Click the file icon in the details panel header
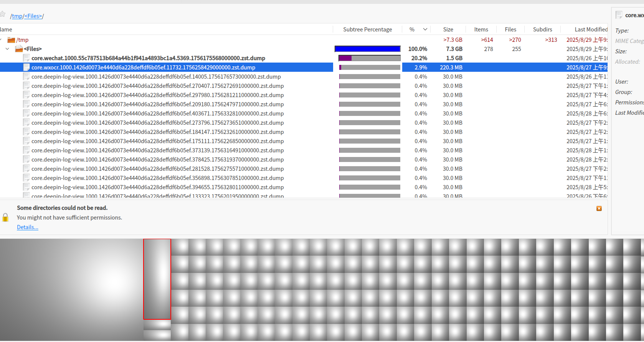644x342 pixels. (619, 15)
